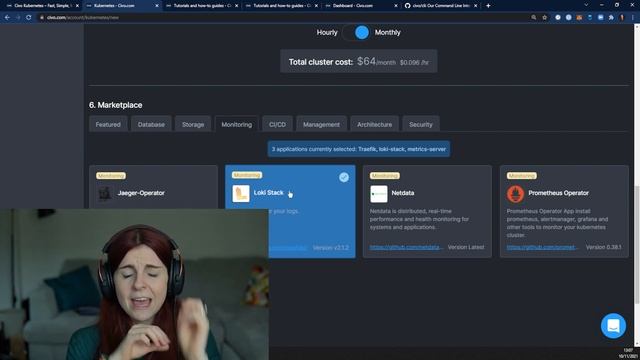Close the Dashboard - Civo.com tab
The width and height of the screenshot is (640, 360).
coord(396,6)
